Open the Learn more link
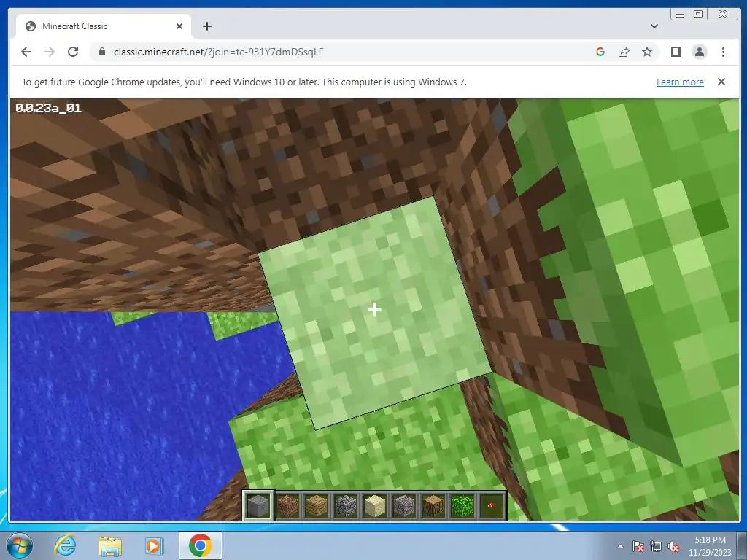This screenshot has width=747, height=560. (x=680, y=82)
